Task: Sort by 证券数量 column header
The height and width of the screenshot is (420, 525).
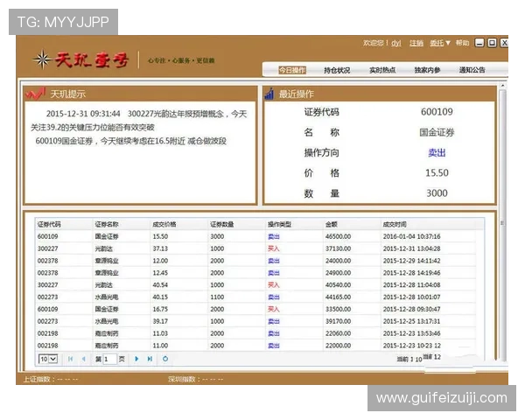Action: point(222,224)
